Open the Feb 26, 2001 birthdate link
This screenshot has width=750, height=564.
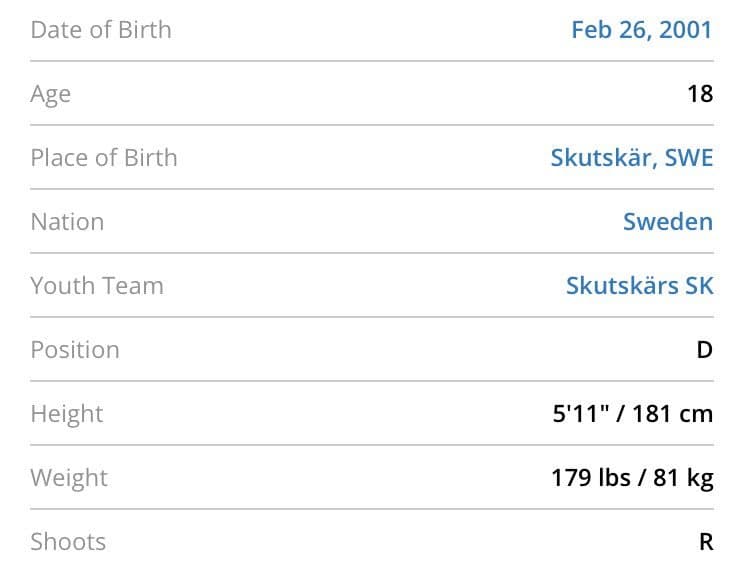pyautogui.click(x=641, y=30)
